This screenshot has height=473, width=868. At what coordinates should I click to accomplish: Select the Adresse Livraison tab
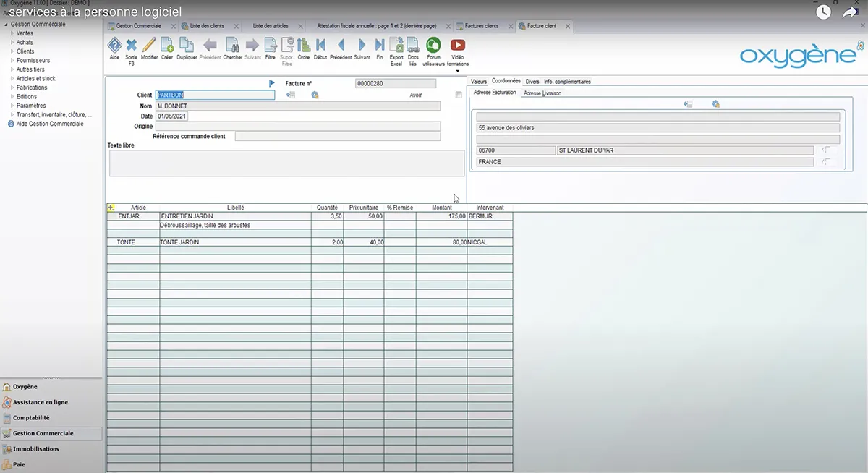(x=542, y=93)
